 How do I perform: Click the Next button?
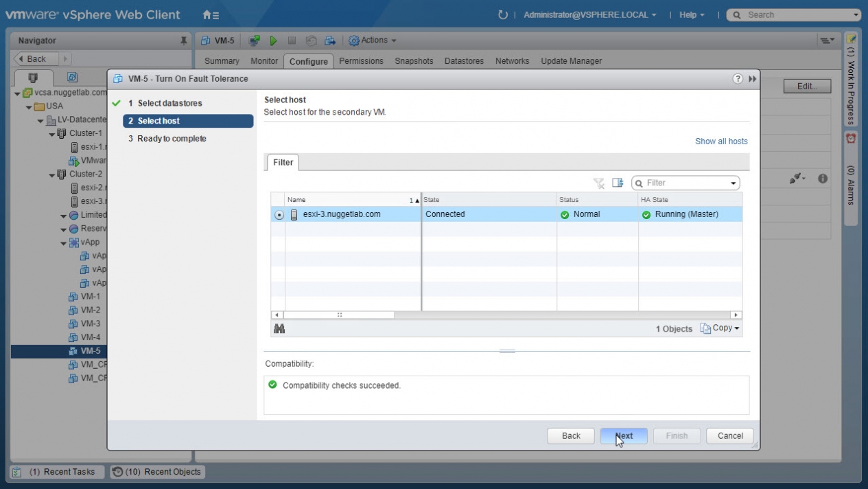click(x=623, y=435)
